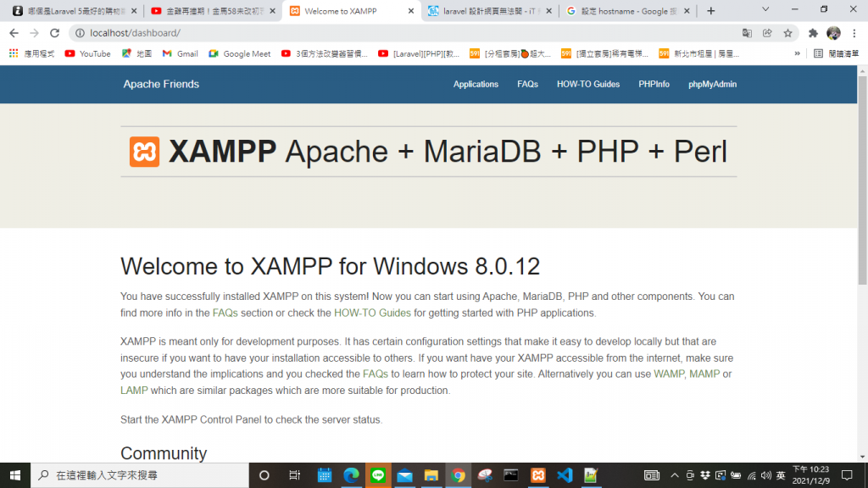The width and height of the screenshot is (868, 488).
Task: Click the Windows taskbar search box
Action: 140,475
